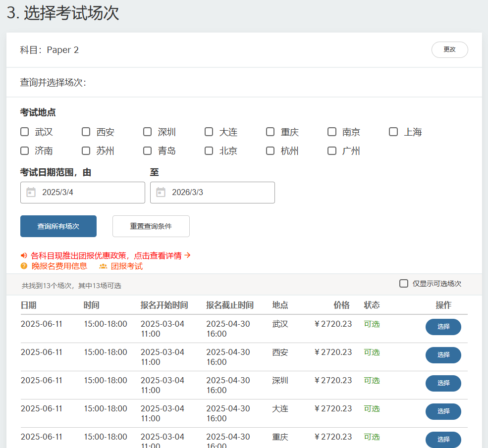Screen dimensions: 488x448
Task: Select 北京 as an exam location
Action: [209, 150]
